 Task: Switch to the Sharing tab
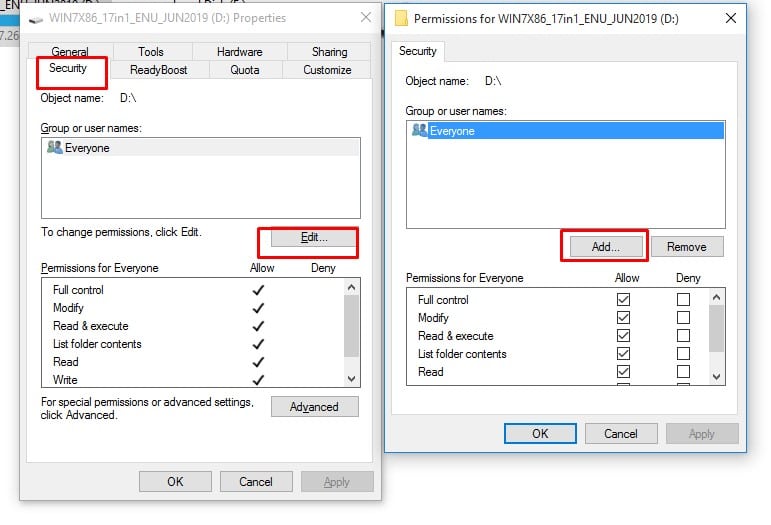pyautogui.click(x=328, y=51)
